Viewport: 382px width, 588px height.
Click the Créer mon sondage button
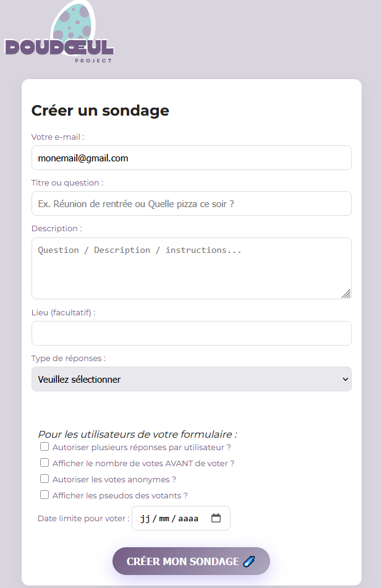[x=191, y=561]
